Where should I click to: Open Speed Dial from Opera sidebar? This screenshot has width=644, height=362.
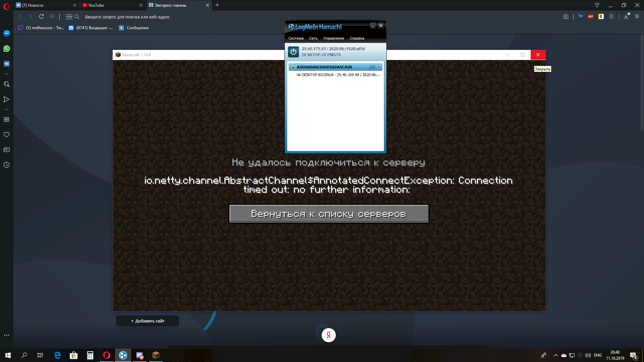point(6,119)
